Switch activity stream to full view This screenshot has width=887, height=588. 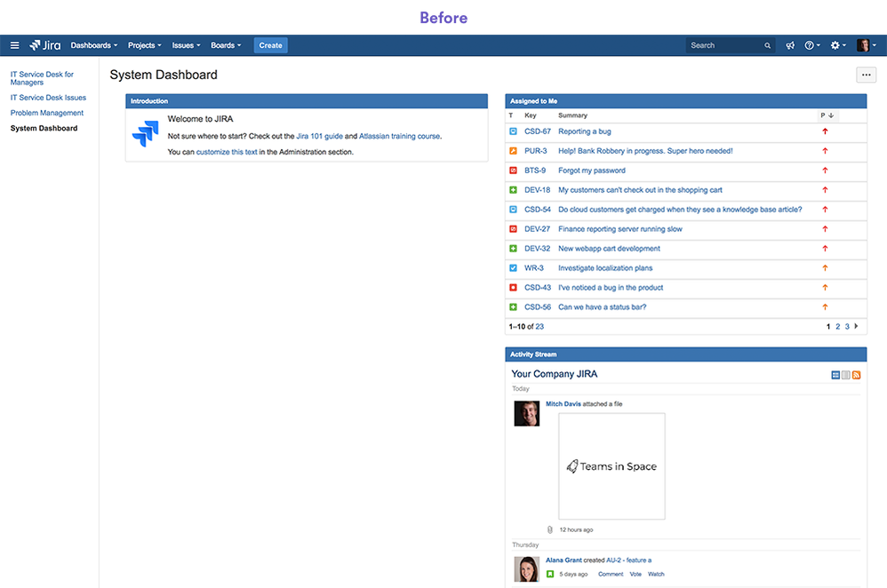click(835, 375)
